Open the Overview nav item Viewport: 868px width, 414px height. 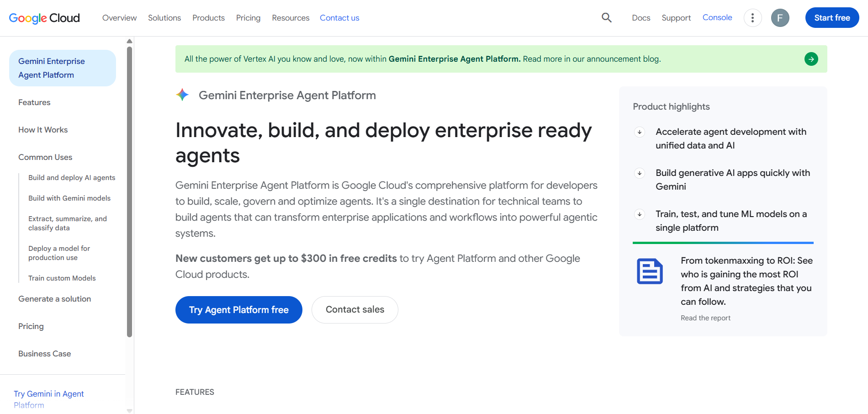point(119,18)
